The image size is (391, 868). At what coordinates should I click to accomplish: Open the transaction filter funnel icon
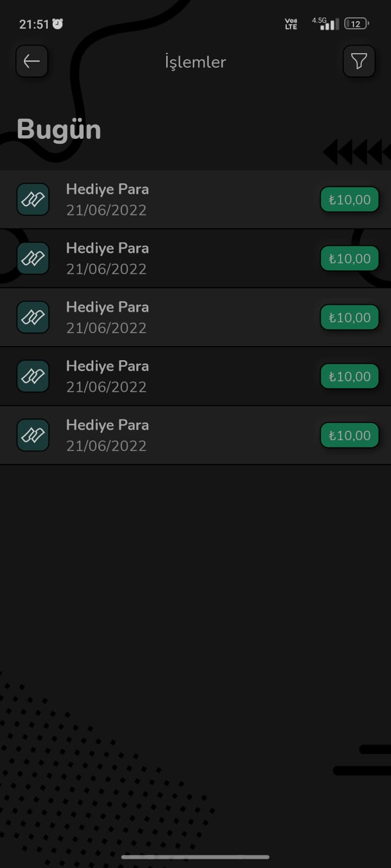(359, 61)
